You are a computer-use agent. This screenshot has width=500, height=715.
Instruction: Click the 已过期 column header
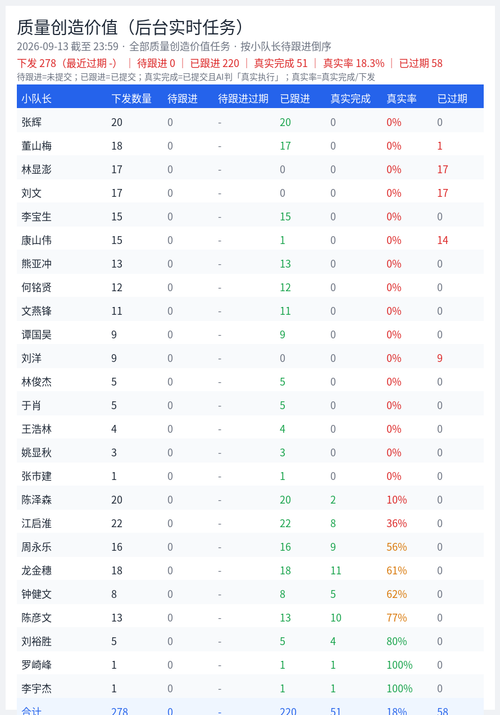coord(452,98)
